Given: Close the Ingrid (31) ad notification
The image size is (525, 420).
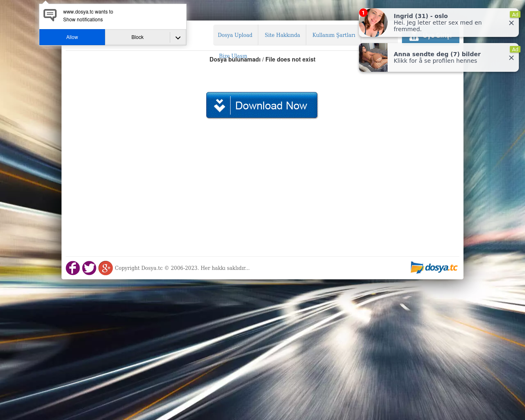Looking at the screenshot, I should pyautogui.click(x=511, y=23).
